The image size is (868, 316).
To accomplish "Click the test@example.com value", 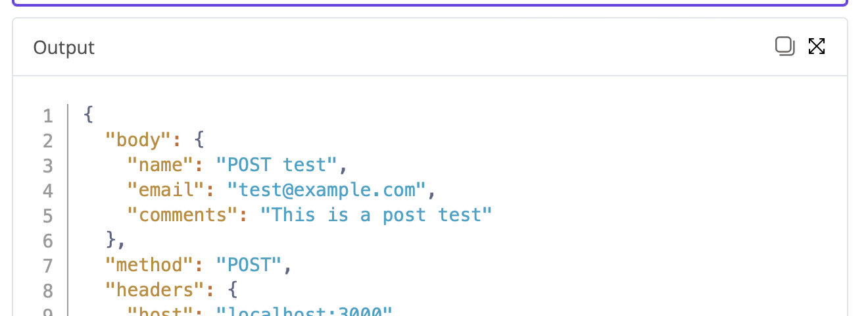I will point(327,190).
